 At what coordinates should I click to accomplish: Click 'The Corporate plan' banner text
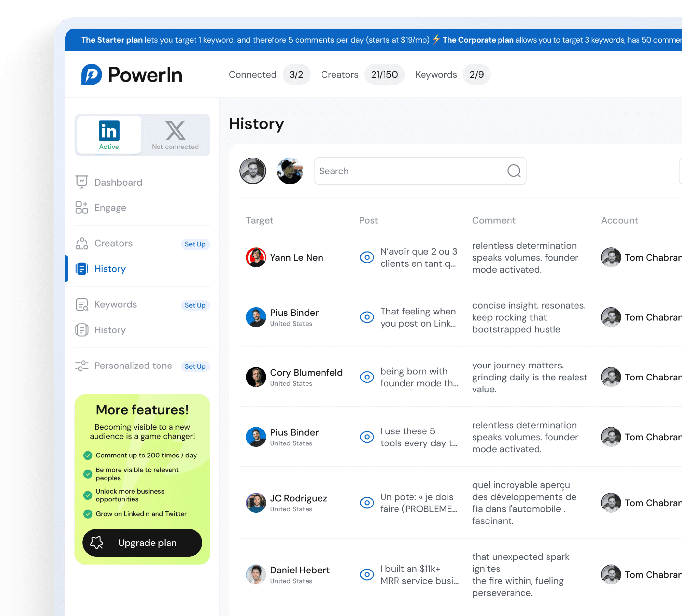coord(478,40)
